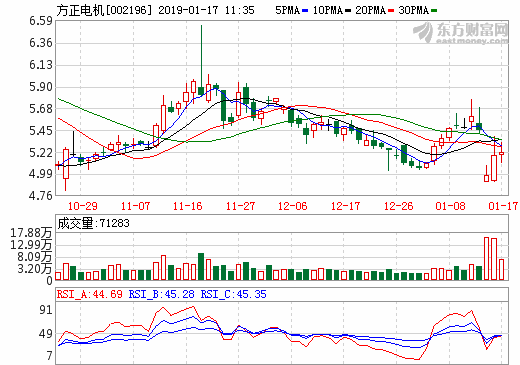The width and height of the screenshot is (520, 365).
Task: Click the black 10PMA legend color marker
Action: (x=348, y=11)
